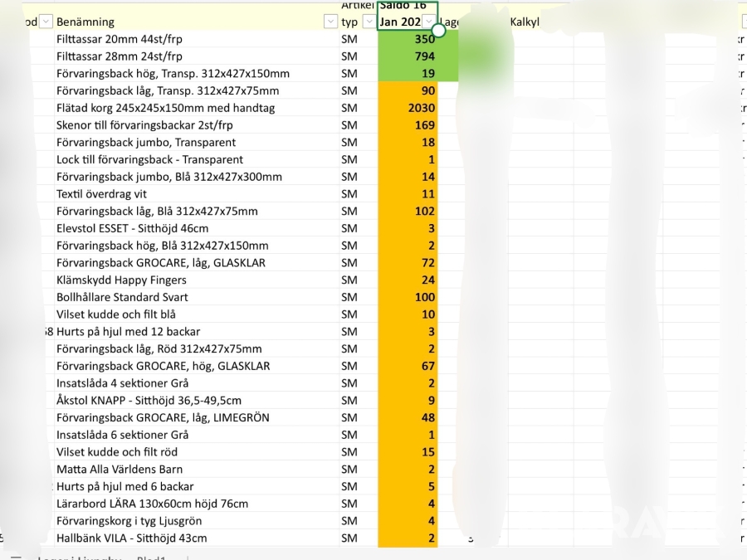Click the round selection handle on Saldo cell

pyautogui.click(x=439, y=31)
